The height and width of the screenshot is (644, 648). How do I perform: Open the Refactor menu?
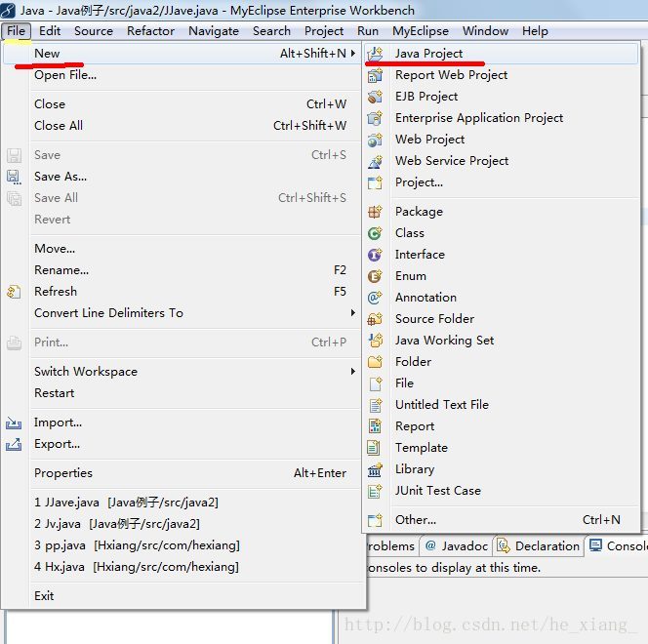click(x=151, y=31)
